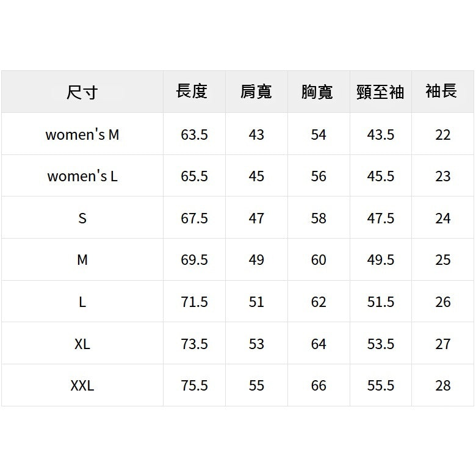476x476 pixels.
Task: Click the XL size row label
Action: (x=82, y=344)
